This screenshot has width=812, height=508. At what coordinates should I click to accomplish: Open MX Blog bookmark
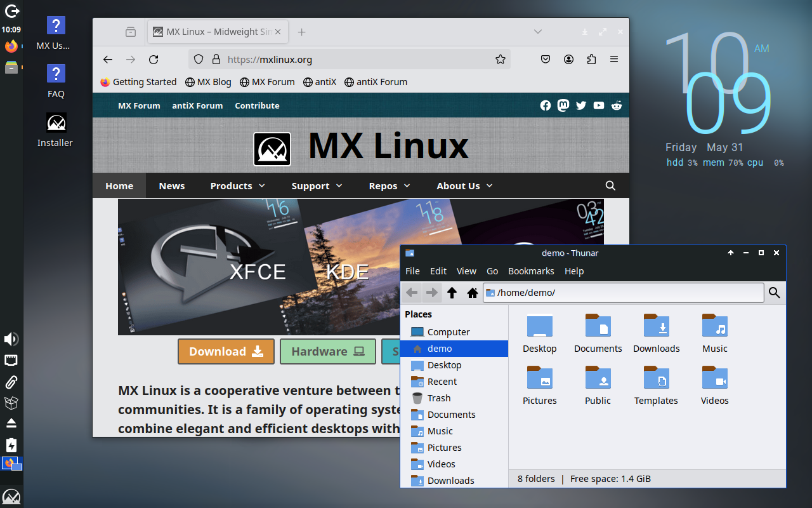(208, 82)
